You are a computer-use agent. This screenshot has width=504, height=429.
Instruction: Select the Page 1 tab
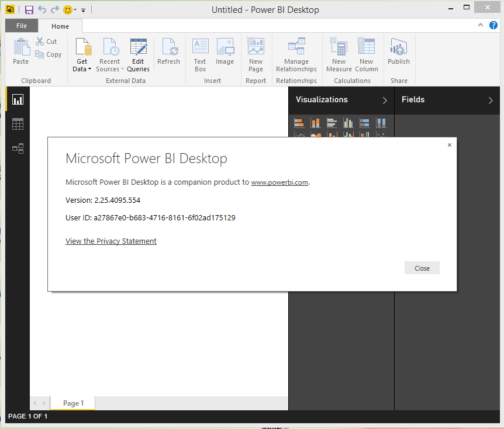[x=73, y=403]
